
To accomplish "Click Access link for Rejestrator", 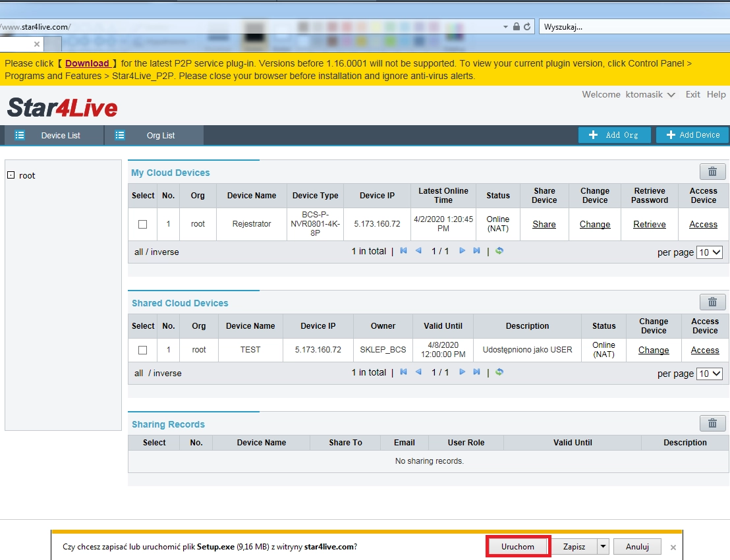I will tap(703, 225).
